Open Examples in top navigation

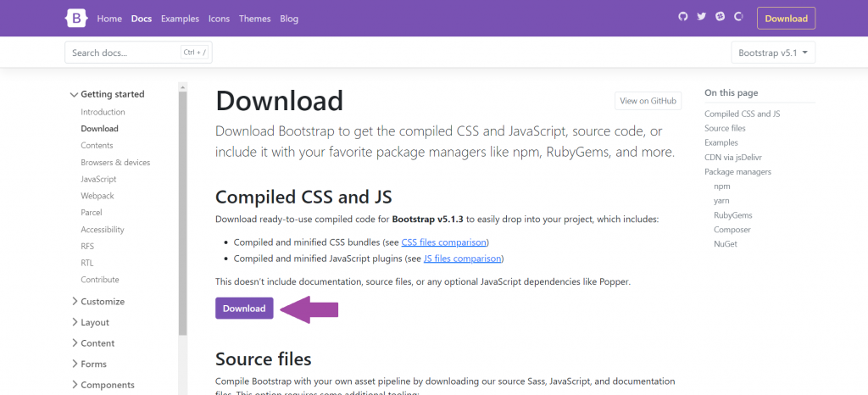pos(180,19)
